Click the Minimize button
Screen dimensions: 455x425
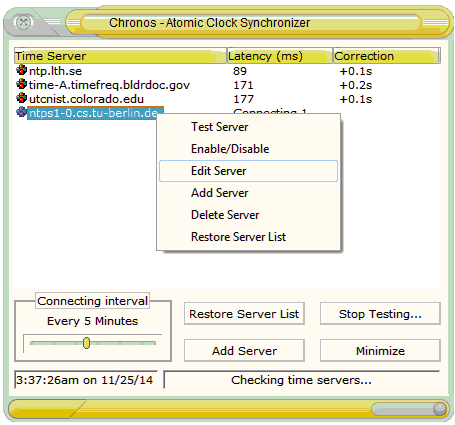(x=380, y=351)
